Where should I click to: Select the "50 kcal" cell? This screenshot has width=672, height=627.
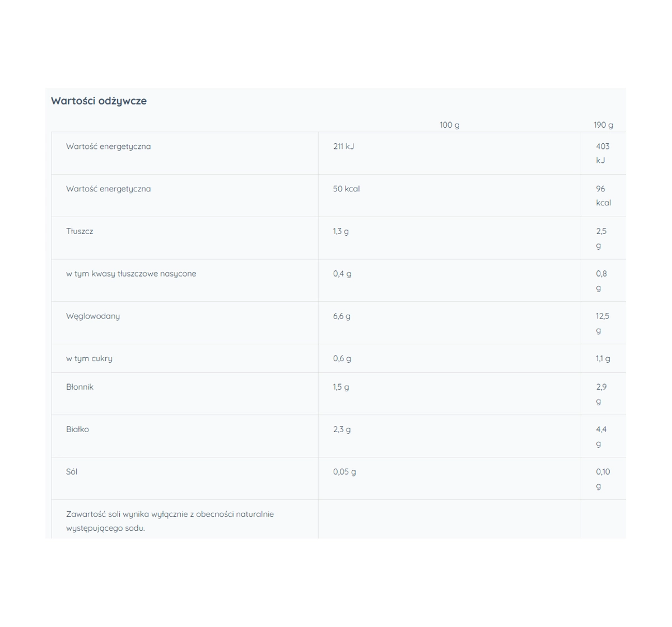click(x=346, y=189)
